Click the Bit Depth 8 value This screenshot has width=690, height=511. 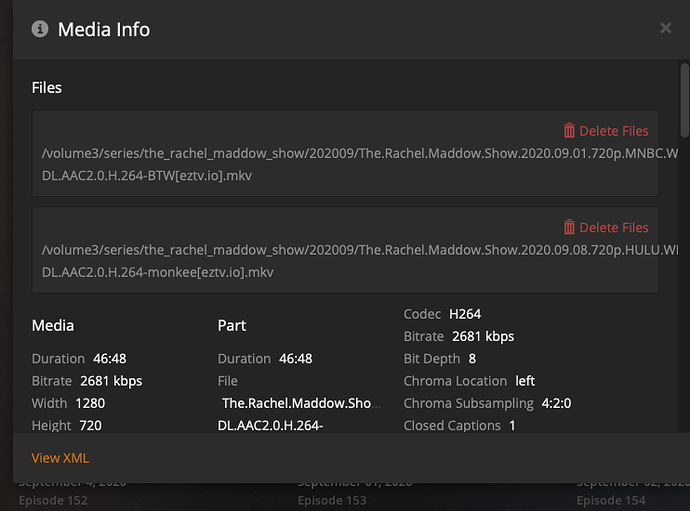(x=472, y=358)
